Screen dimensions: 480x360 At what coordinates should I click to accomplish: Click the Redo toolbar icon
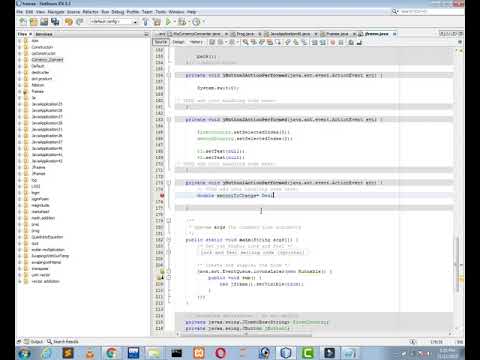79,22
